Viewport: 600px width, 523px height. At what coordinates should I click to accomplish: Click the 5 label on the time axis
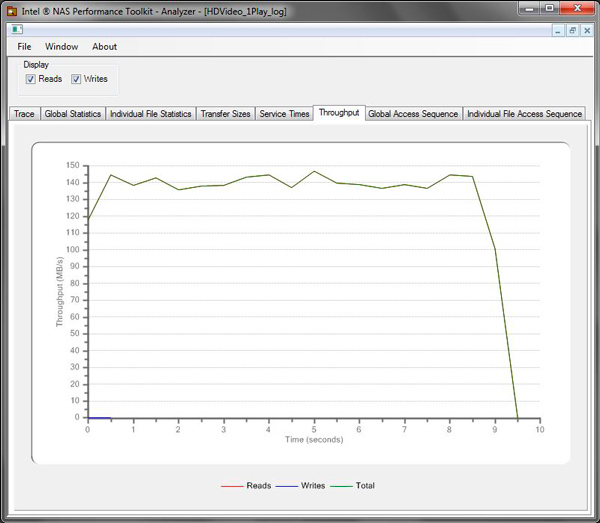tap(314, 430)
